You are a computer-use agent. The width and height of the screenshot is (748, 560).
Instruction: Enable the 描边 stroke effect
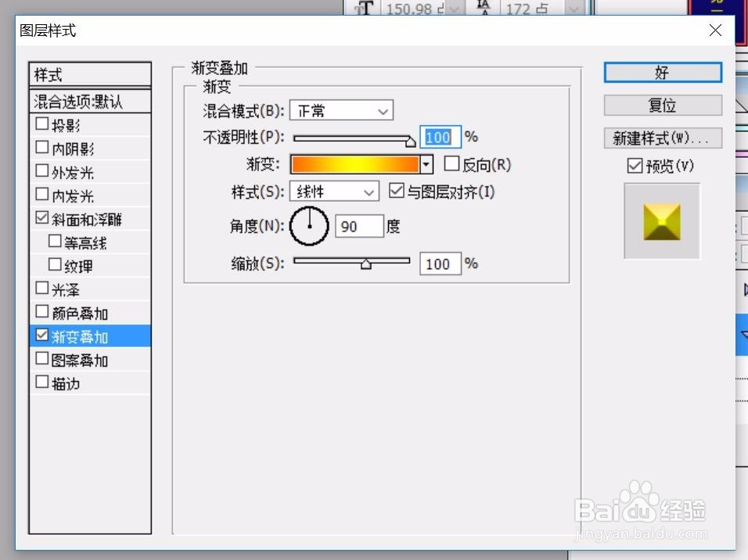click(x=44, y=382)
